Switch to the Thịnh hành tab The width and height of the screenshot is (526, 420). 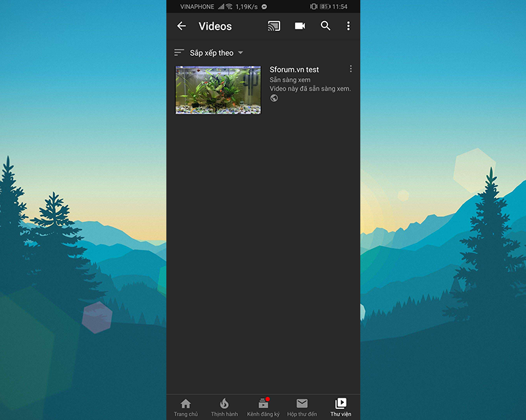[x=224, y=408]
